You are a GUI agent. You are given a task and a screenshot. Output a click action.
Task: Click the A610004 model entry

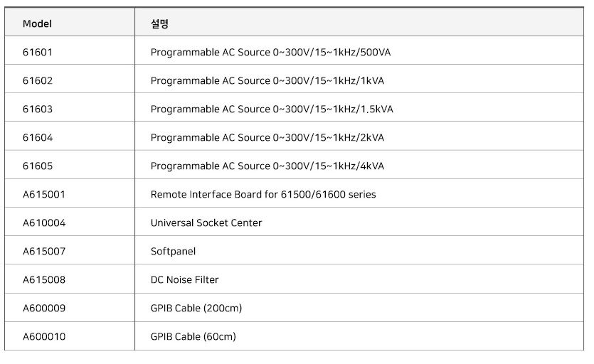point(44,223)
